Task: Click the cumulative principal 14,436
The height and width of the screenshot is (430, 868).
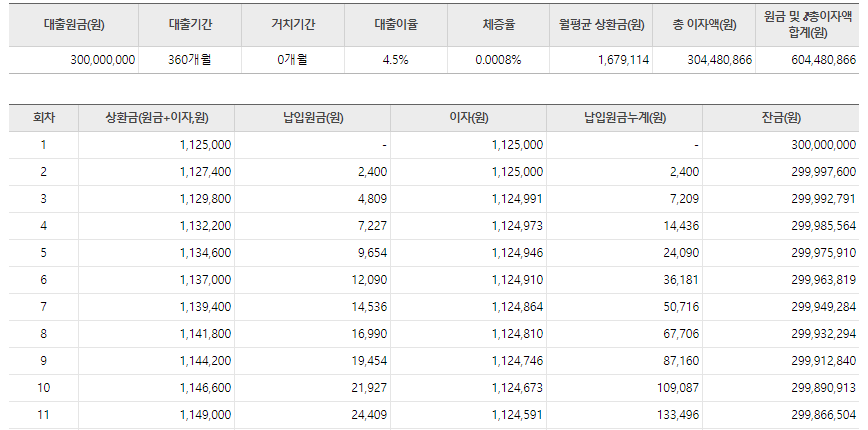Action: pos(683,226)
